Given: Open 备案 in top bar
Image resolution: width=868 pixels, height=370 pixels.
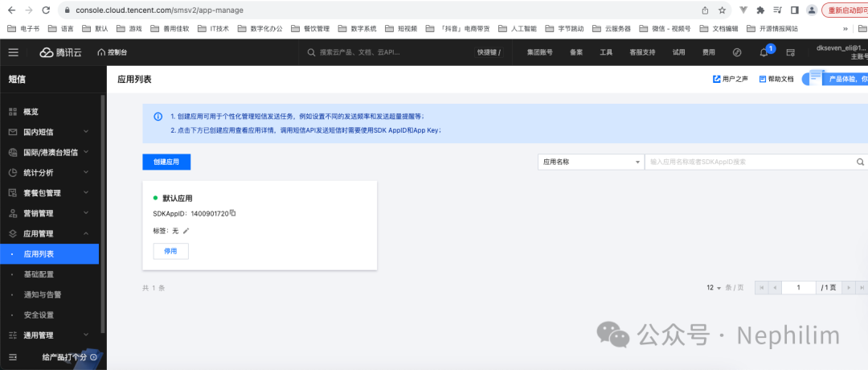Looking at the screenshot, I should point(576,52).
